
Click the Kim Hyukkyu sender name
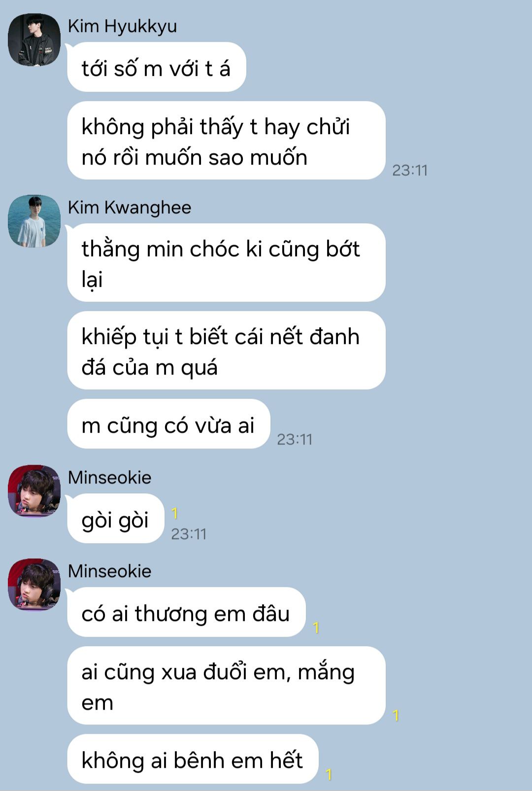coord(122,26)
